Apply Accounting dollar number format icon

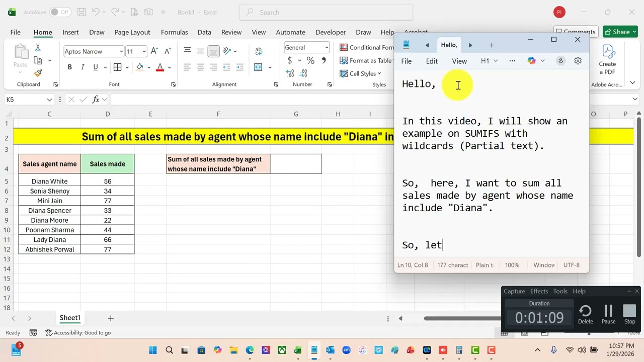(x=290, y=60)
